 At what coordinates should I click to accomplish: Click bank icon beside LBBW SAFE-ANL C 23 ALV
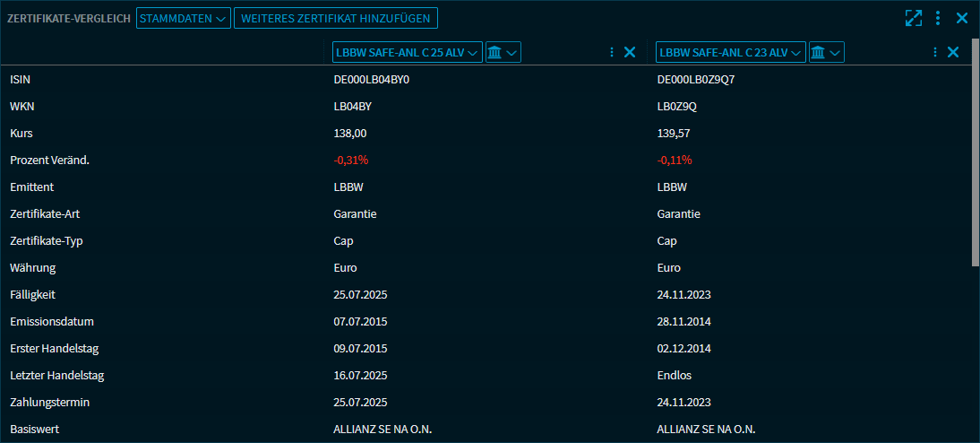click(826, 52)
